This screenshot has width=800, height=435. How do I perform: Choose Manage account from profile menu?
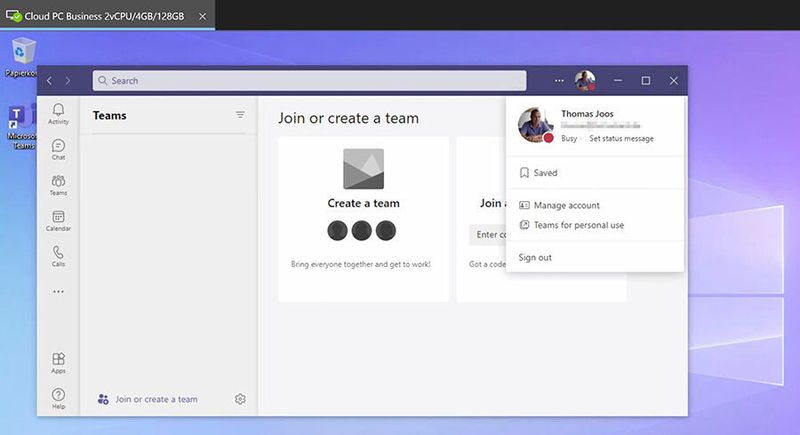595,205
